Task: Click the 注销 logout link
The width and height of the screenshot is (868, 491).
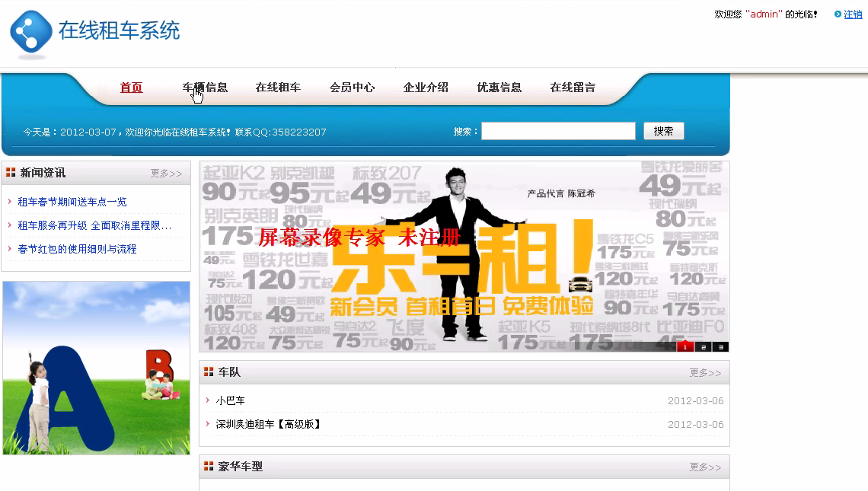Action: [853, 14]
